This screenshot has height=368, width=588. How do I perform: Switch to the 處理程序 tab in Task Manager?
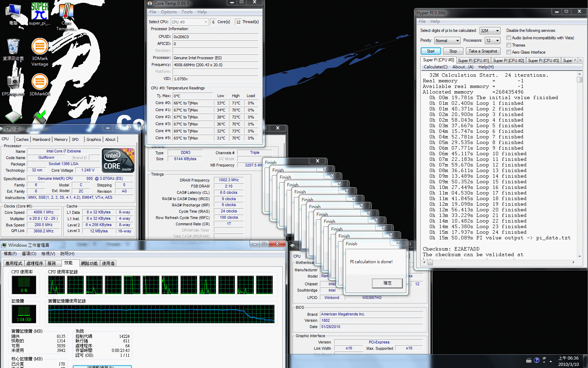coord(35,264)
